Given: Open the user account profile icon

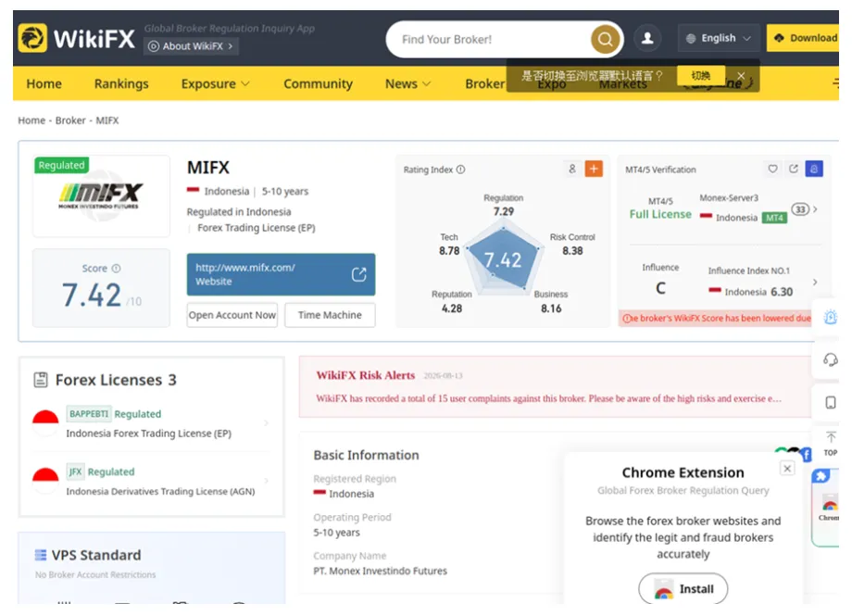Looking at the screenshot, I should (x=647, y=39).
